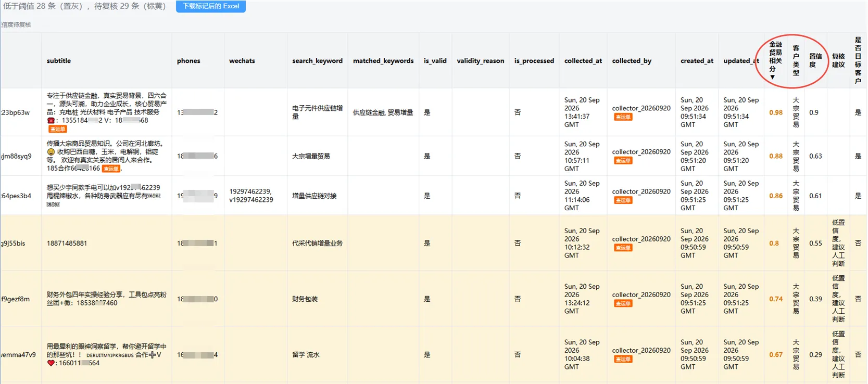Image resolution: width=868 pixels, height=384 pixels.
Task: Toggle sort arrow under 金融贸易相关分 header
Action: 772,77
